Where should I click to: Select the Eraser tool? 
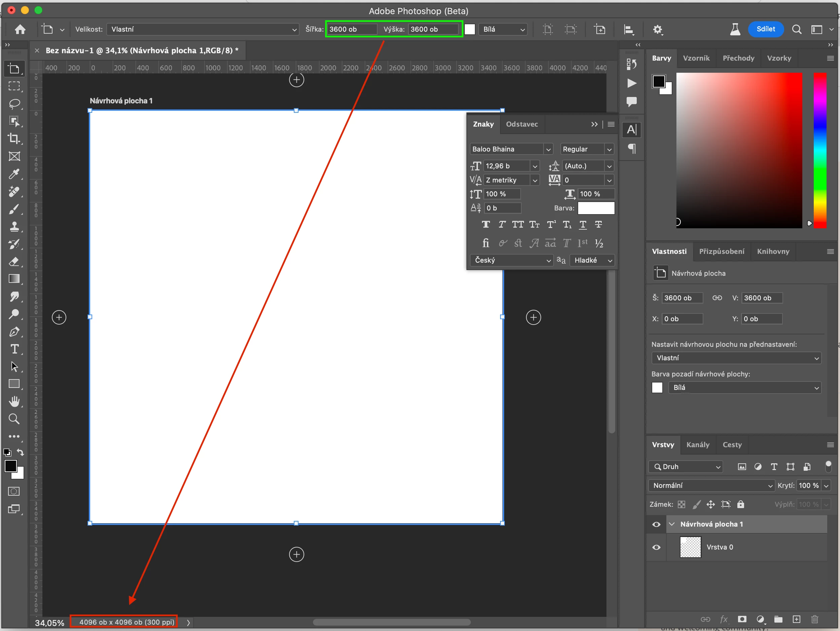click(14, 261)
